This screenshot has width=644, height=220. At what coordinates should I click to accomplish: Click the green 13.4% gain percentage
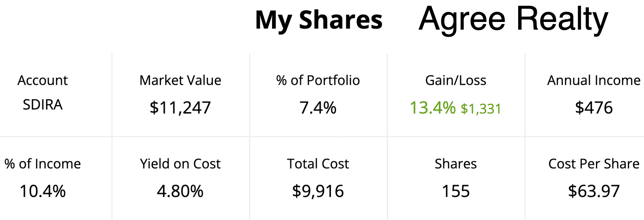[x=433, y=108]
